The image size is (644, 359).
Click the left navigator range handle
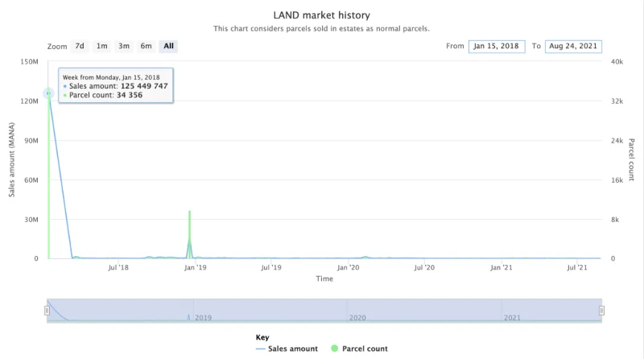coord(47,311)
